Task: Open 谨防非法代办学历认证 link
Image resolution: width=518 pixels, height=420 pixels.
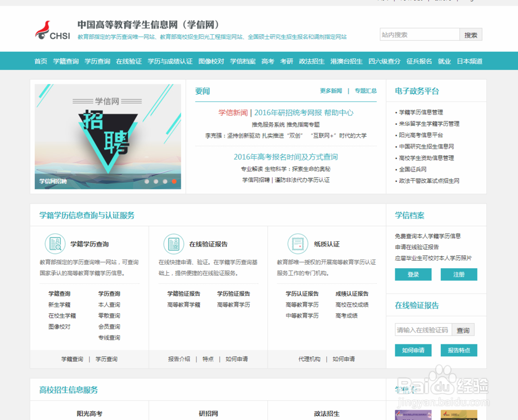Action: (x=303, y=180)
